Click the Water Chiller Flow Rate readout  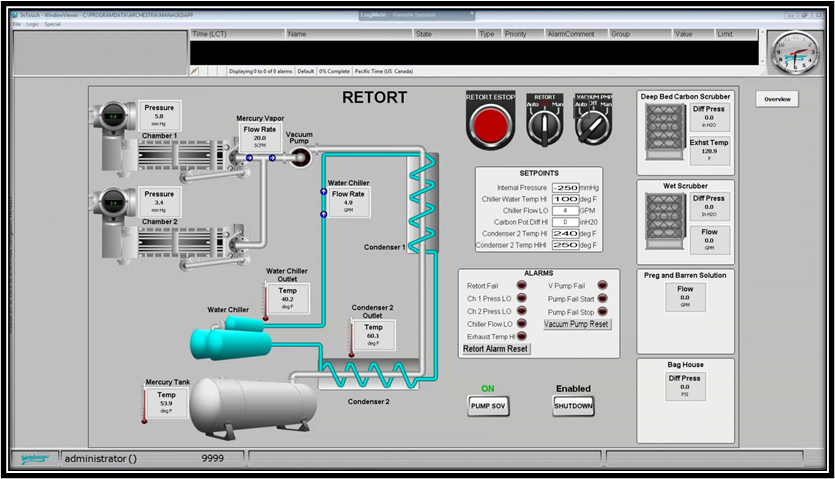click(x=348, y=202)
